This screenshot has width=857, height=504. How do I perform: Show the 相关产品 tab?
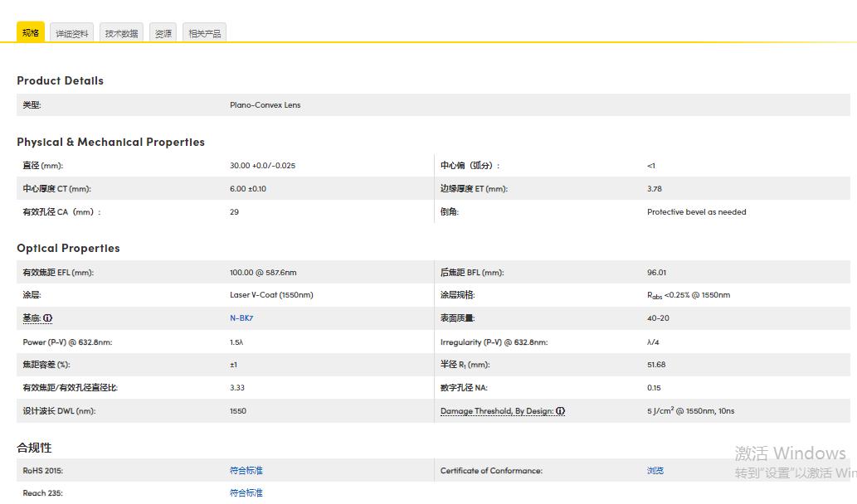205,34
